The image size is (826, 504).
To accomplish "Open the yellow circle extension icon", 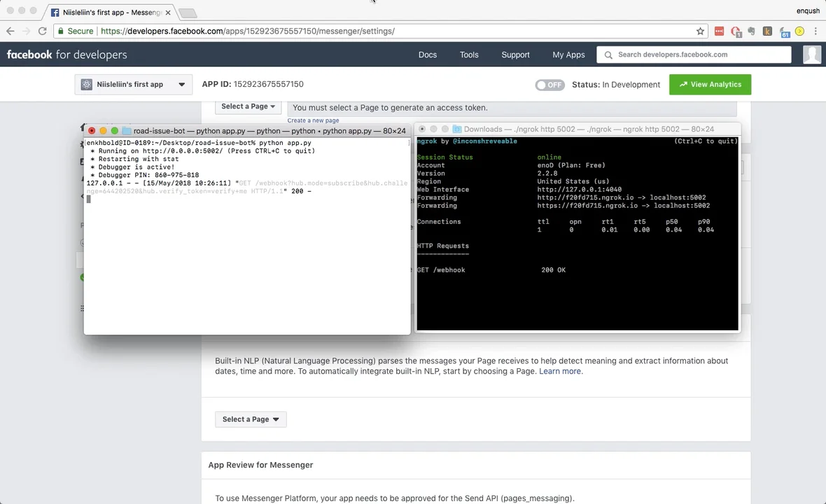I will click(x=799, y=31).
